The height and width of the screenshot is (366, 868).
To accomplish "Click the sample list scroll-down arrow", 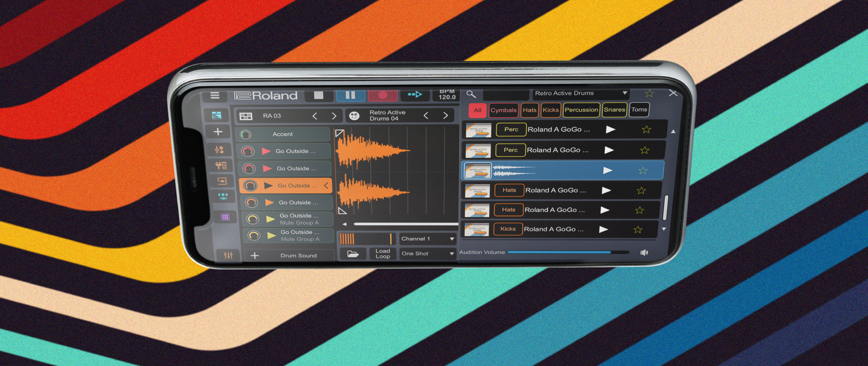I will coord(664,229).
